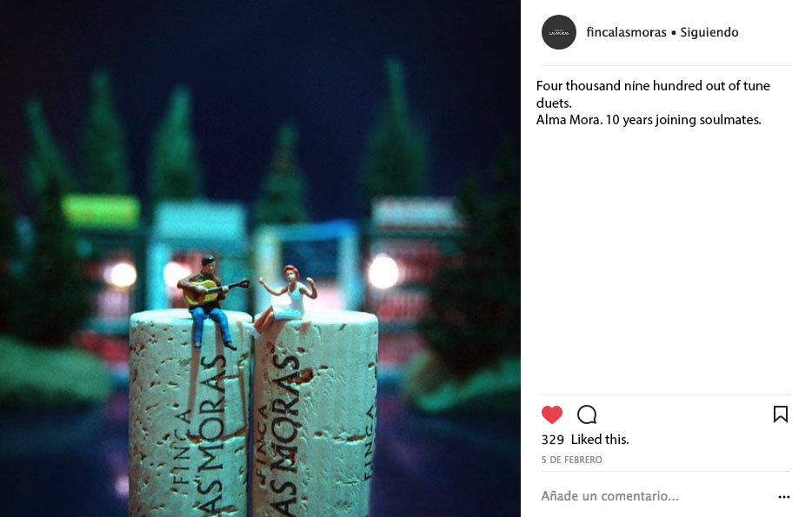This screenshot has height=517, width=812.
Task: Toggle the Siguiendo following button
Action: (709, 32)
